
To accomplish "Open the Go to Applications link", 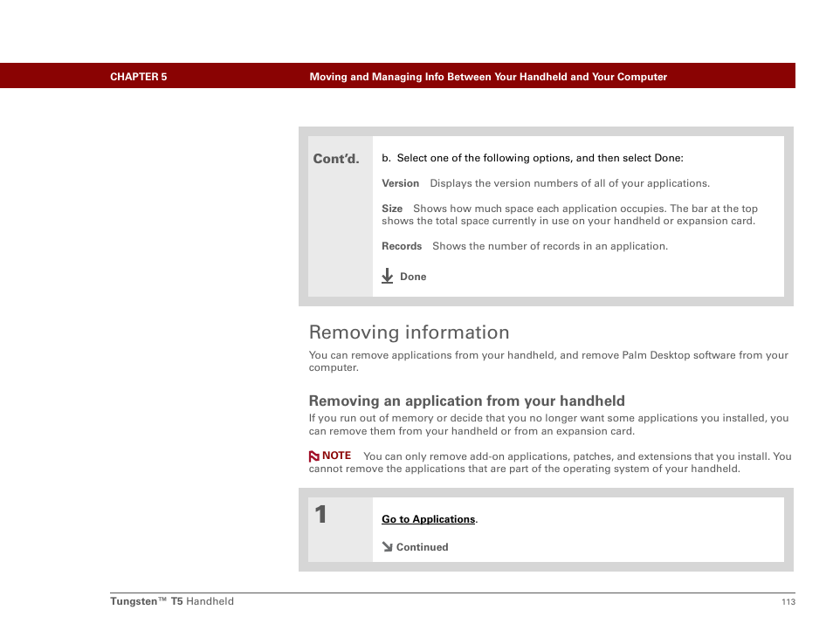I will [x=428, y=519].
